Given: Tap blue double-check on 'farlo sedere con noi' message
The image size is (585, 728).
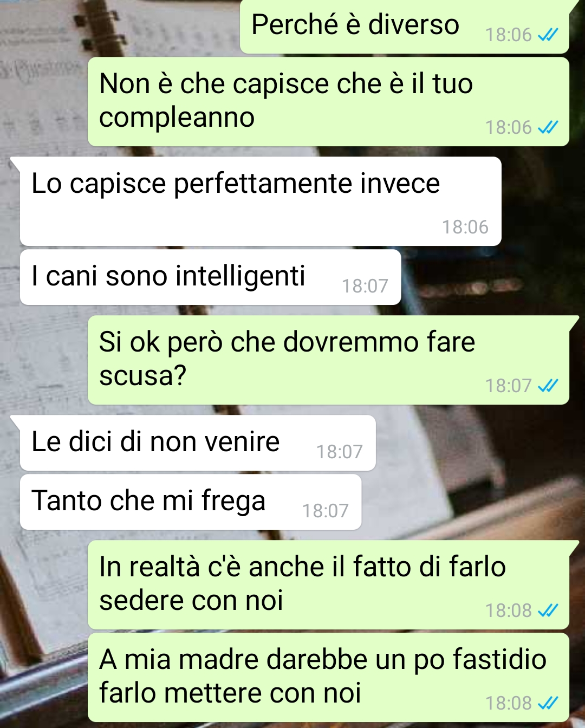Looking at the screenshot, I should point(548,611).
